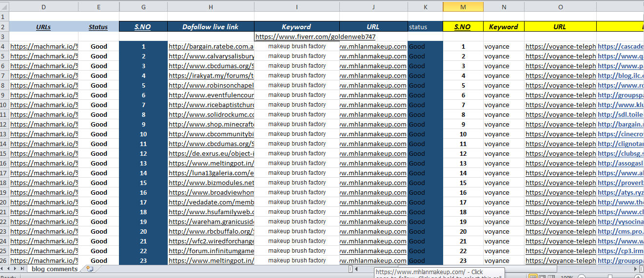Screen dimensions: 644x278
Task: Select column O header
Action: (560, 7)
